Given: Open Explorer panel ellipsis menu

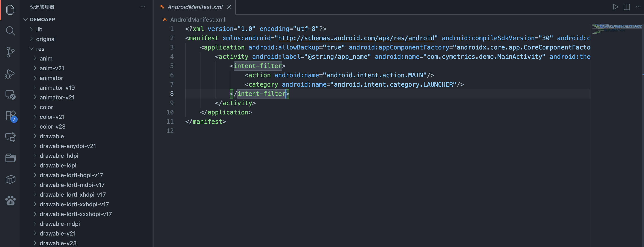Looking at the screenshot, I should (143, 7).
